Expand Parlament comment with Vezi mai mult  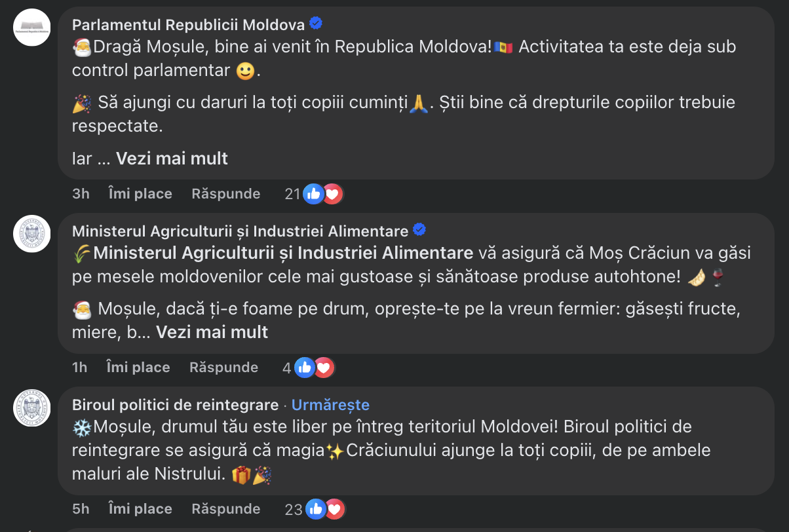[x=172, y=159]
